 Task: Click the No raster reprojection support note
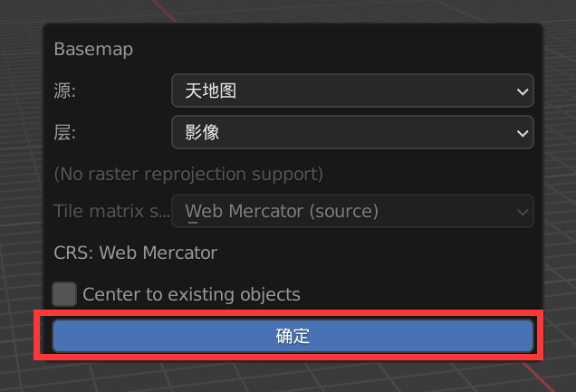click(x=188, y=174)
